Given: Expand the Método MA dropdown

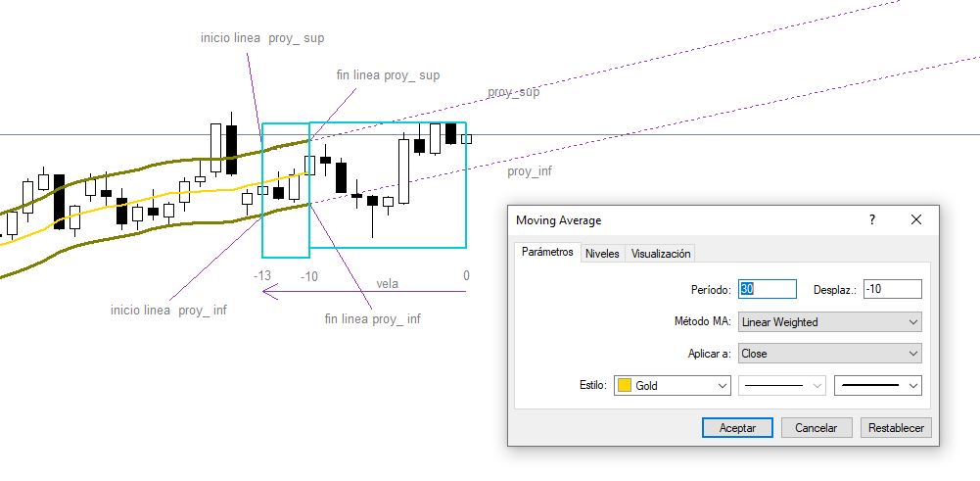Looking at the screenshot, I should click(830, 322).
